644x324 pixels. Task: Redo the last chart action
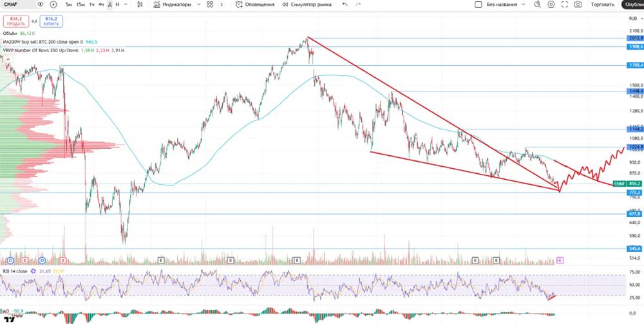pyautogui.click(x=358, y=5)
